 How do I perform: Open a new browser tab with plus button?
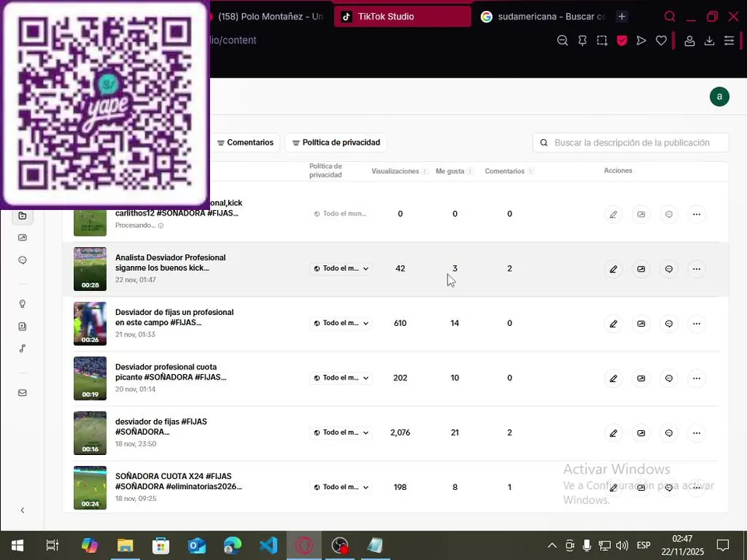622,16
